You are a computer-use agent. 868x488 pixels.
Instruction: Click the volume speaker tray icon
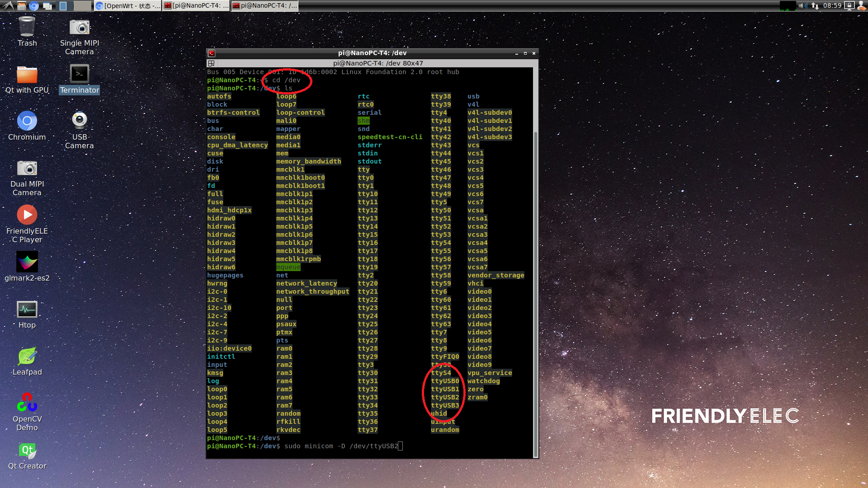[803, 5]
